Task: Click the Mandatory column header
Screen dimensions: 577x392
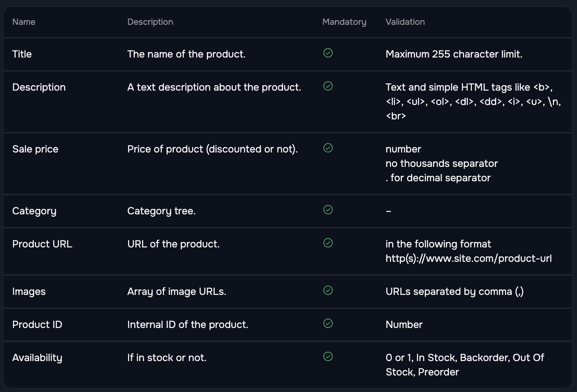Action: point(344,22)
